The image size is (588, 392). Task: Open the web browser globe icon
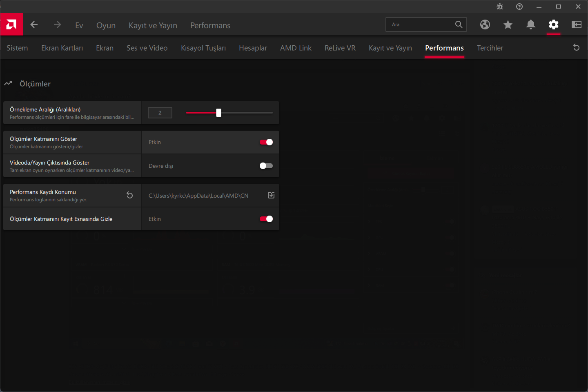(x=485, y=24)
